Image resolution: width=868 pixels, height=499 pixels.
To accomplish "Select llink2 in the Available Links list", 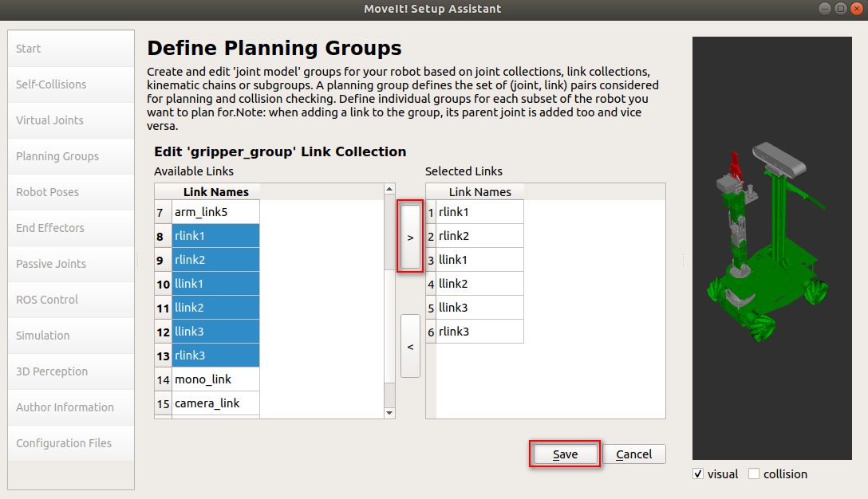I will [215, 308].
